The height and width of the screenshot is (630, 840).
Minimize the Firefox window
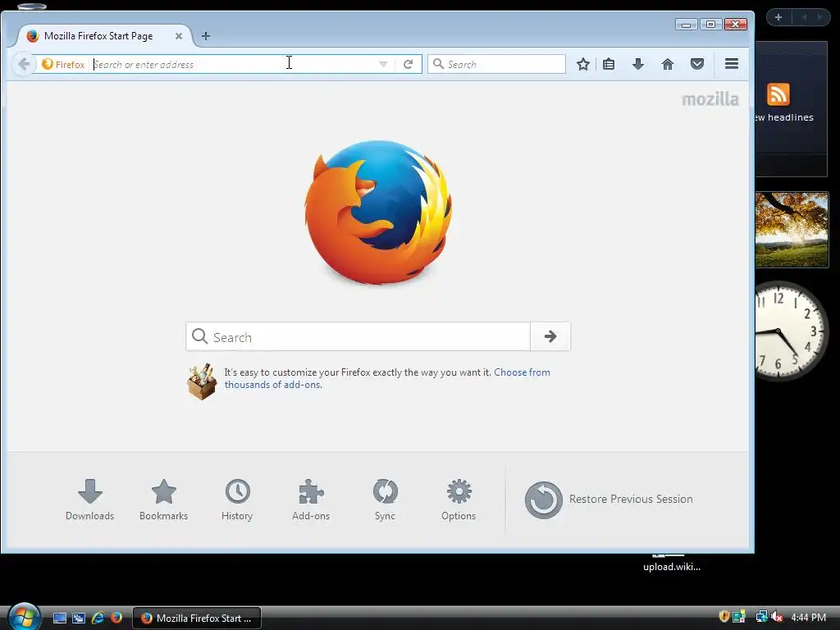pyautogui.click(x=687, y=24)
